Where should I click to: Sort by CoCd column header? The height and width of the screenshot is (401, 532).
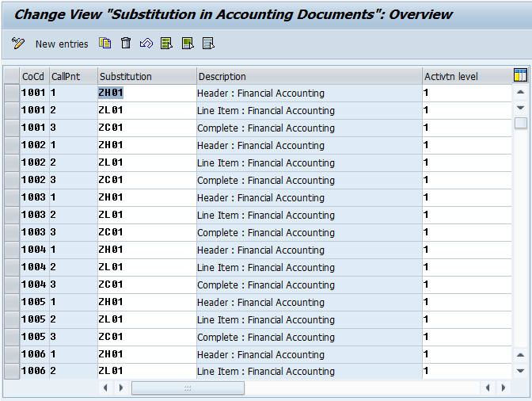pos(35,76)
